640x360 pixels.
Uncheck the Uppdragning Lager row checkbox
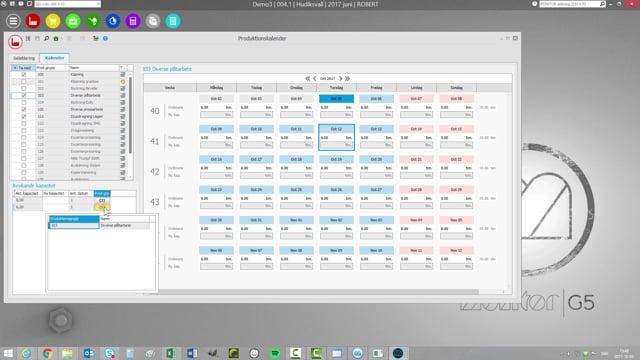point(24,116)
